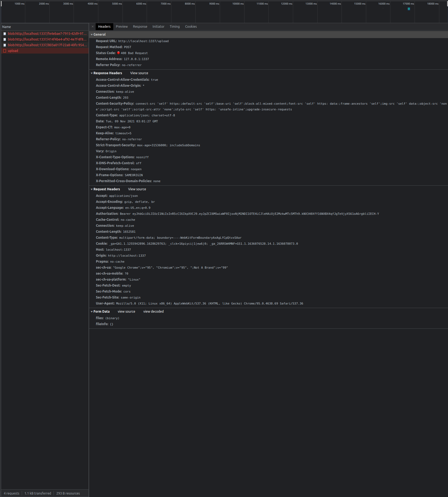Click view decoded in Form Data
Viewport: 448px width, 497px height.
[x=153, y=312]
